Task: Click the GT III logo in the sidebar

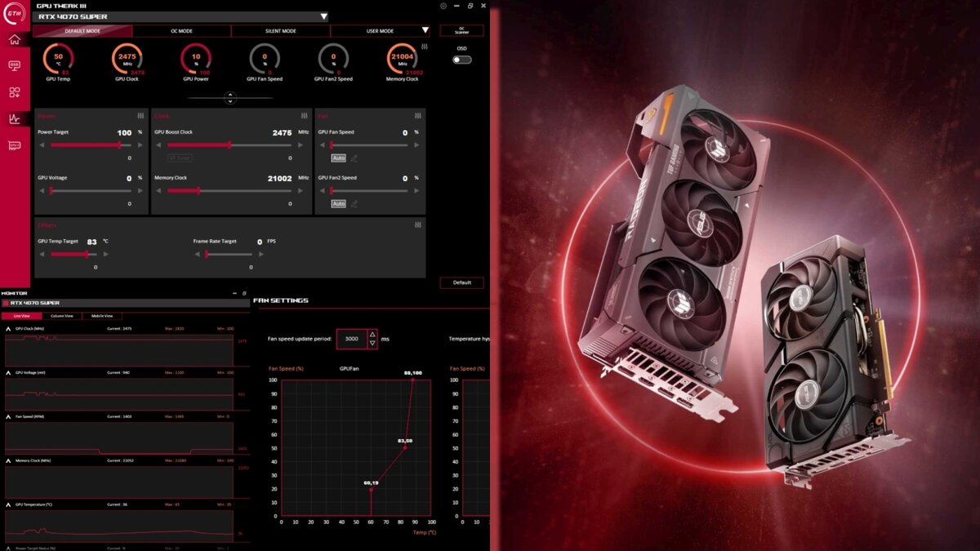Action: [x=15, y=11]
